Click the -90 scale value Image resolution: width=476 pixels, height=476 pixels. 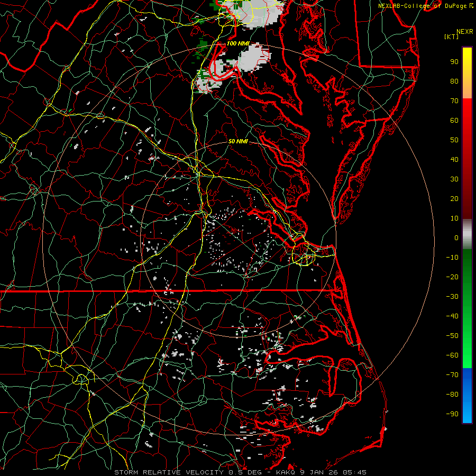pos(452,414)
